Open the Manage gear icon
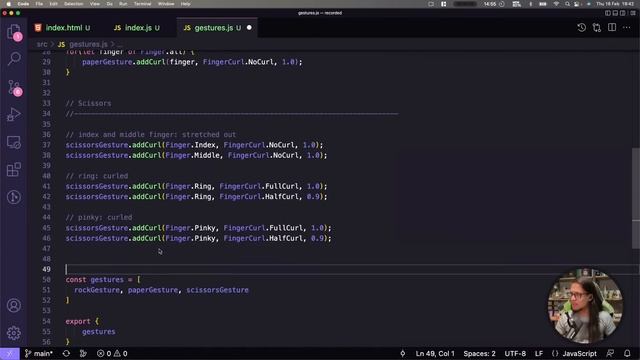 14,333
